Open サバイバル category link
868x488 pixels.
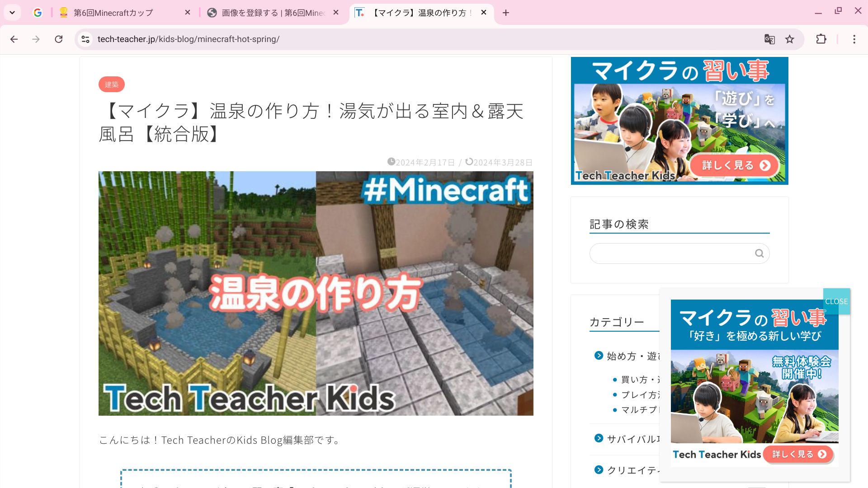(x=633, y=439)
